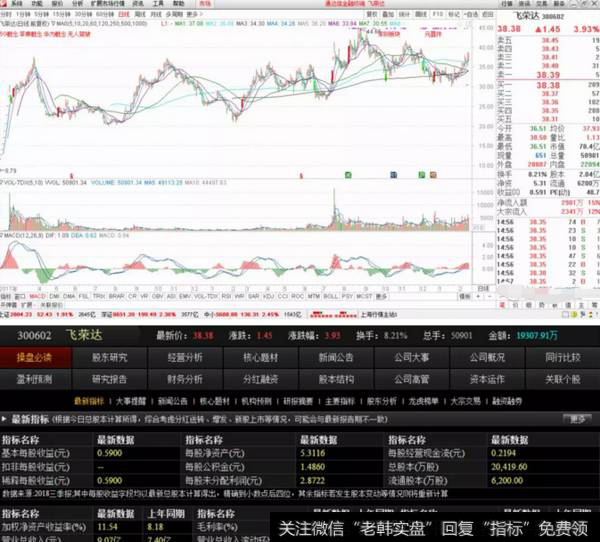Click the 更多 button beside 最新指标

pyautogui.click(x=577, y=420)
